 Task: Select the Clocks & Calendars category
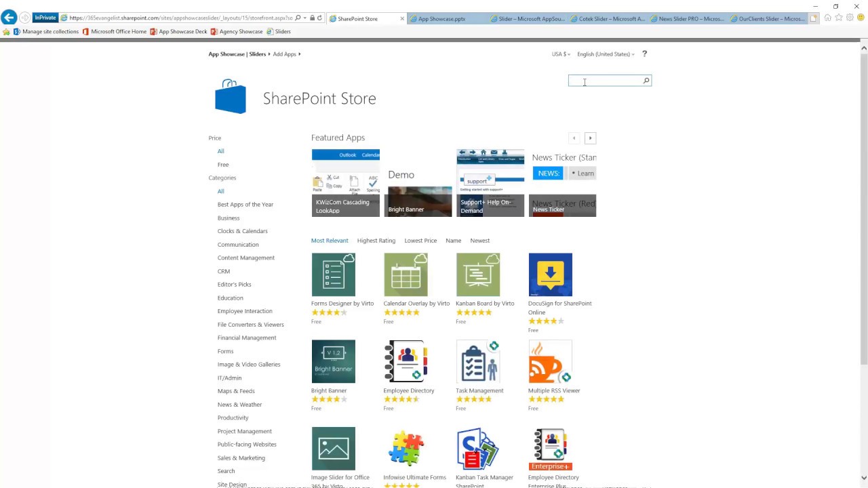point(243,231)
